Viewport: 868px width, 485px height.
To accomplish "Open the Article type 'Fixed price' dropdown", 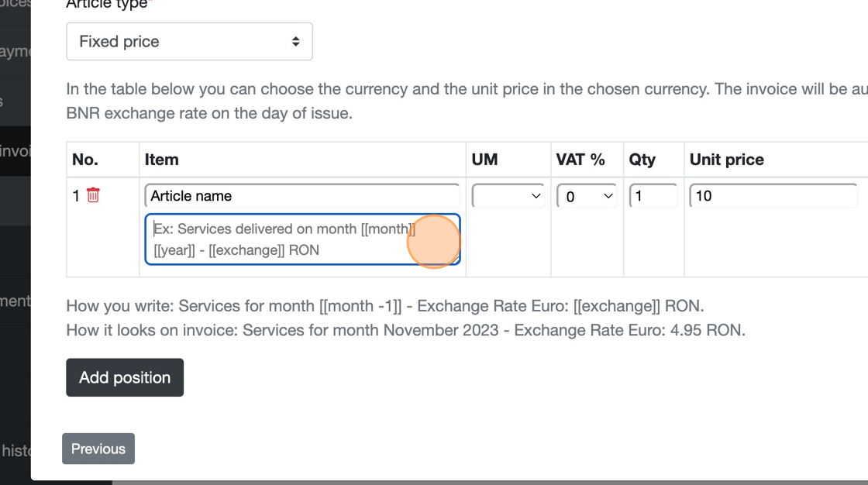I will point(189,42).
